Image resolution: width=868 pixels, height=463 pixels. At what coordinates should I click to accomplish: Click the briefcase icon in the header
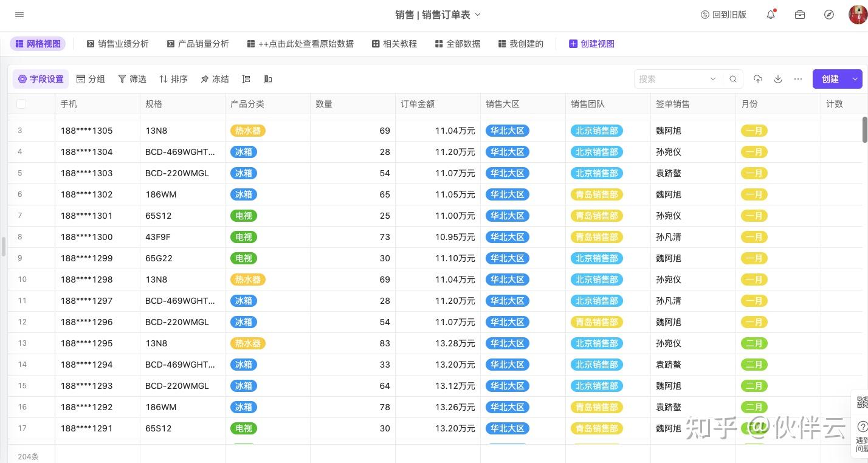[x=800, y=15]
